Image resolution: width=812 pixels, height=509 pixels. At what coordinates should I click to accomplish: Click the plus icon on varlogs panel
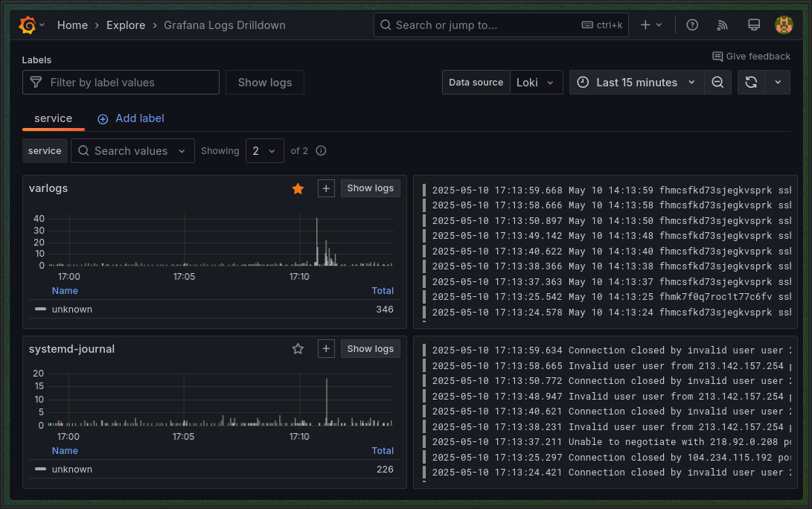click(326, 188)
